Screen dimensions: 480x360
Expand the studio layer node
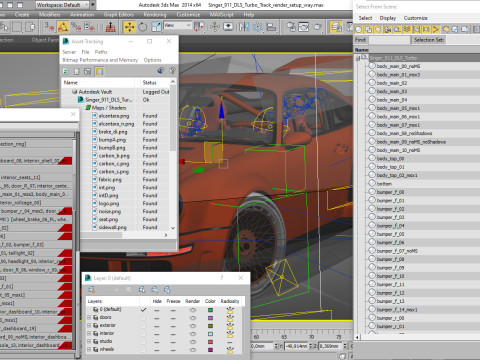coord(89,341)
